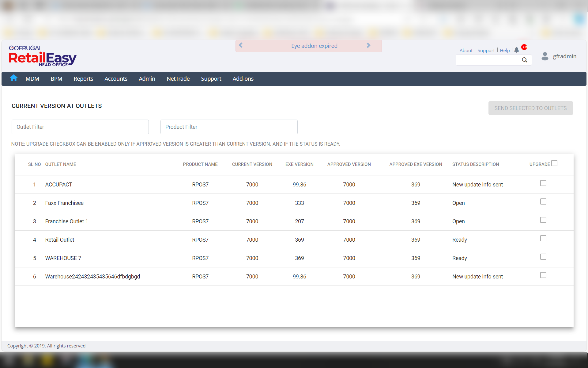The image size is (588, 368).
Task: Click Send Selected To Outlets button
Action: pyautogui.click(x=530, y=108)
